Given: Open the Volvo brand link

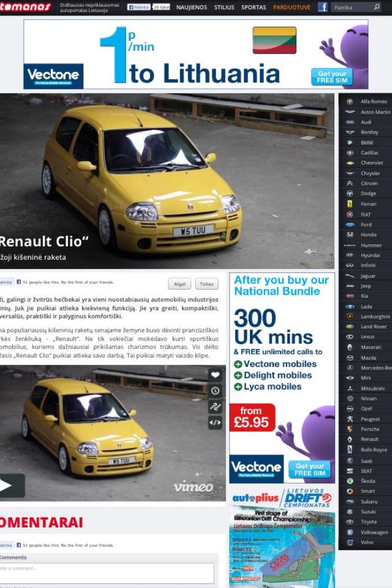Looking at the screenshot, I should tap(367, 542).
